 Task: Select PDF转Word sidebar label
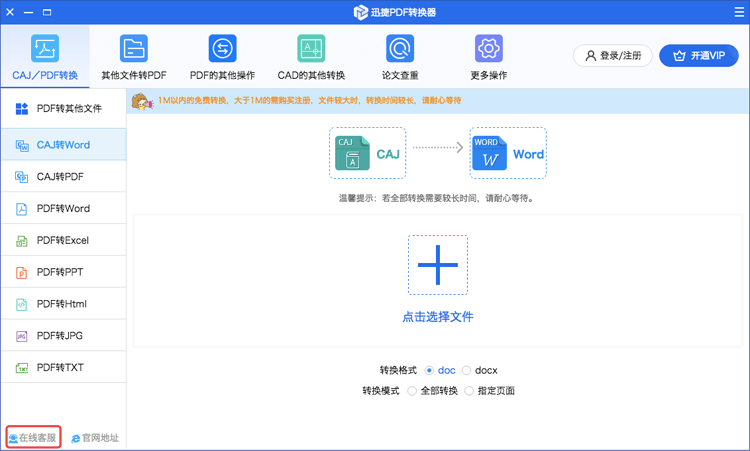[63, 209]
